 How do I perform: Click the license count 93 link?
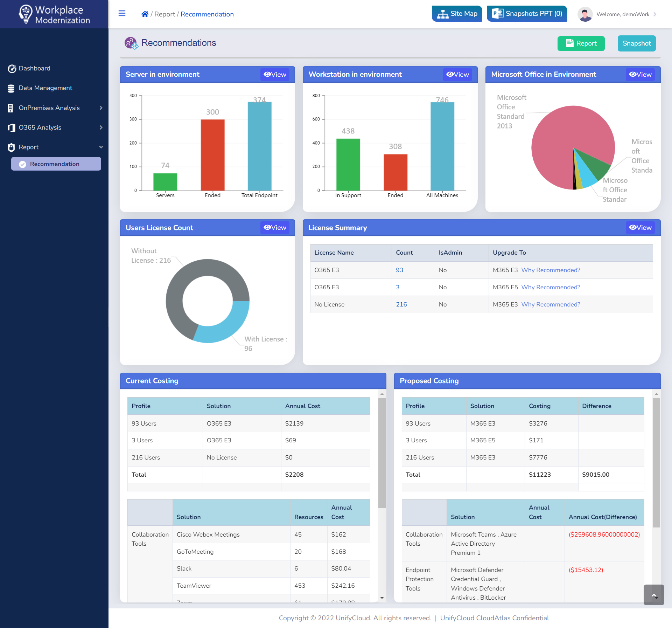tap(399, 270)
